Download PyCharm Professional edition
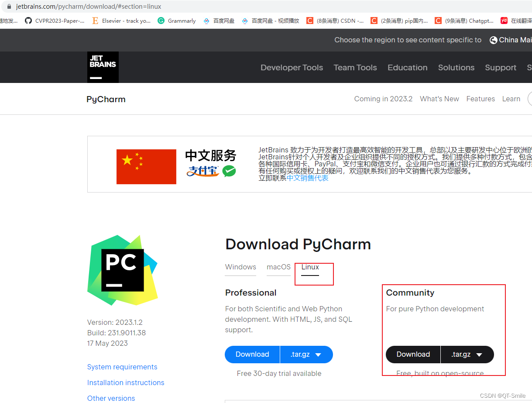532x403 pixels. [x=252, y=355]
